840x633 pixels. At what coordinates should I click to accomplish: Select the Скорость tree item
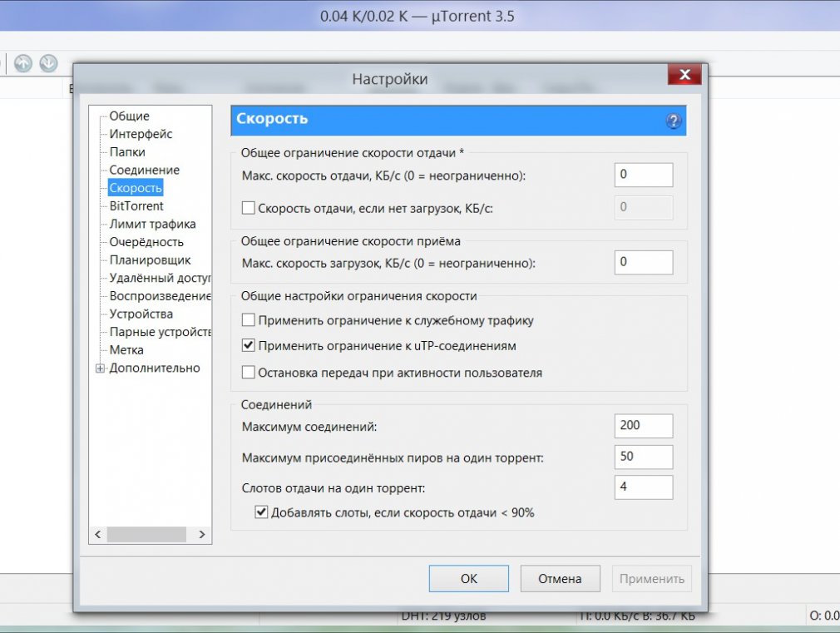point(136,188)
